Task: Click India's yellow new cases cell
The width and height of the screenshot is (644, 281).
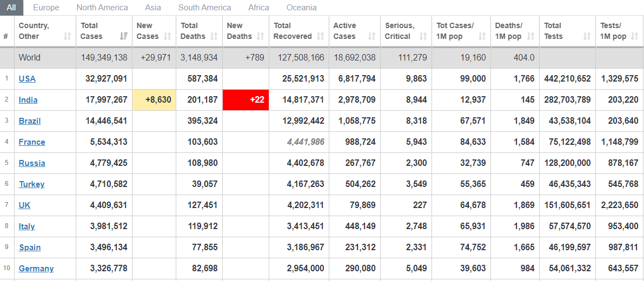Action: click(154, 100)
